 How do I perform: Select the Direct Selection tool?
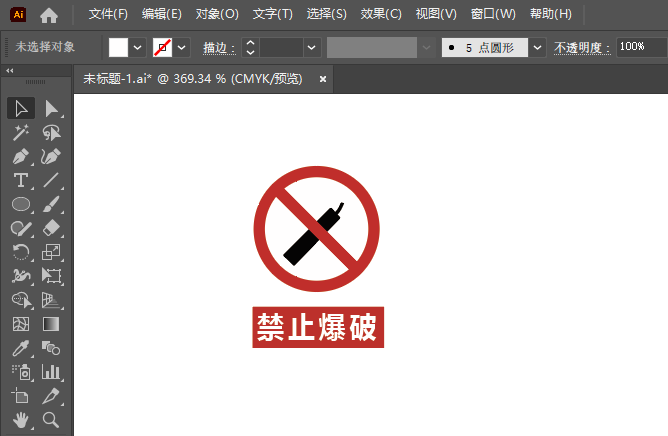[52, 108]
